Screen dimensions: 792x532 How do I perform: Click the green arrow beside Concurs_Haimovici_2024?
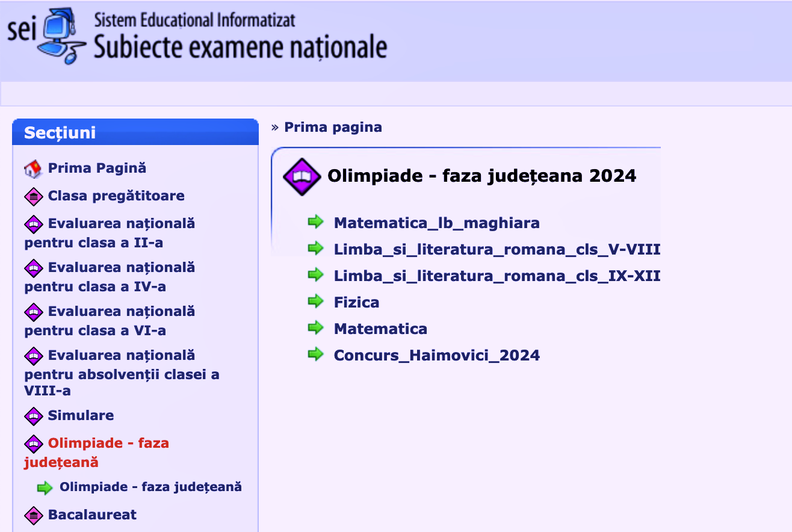pyautogui.click(x=316, y=354)
